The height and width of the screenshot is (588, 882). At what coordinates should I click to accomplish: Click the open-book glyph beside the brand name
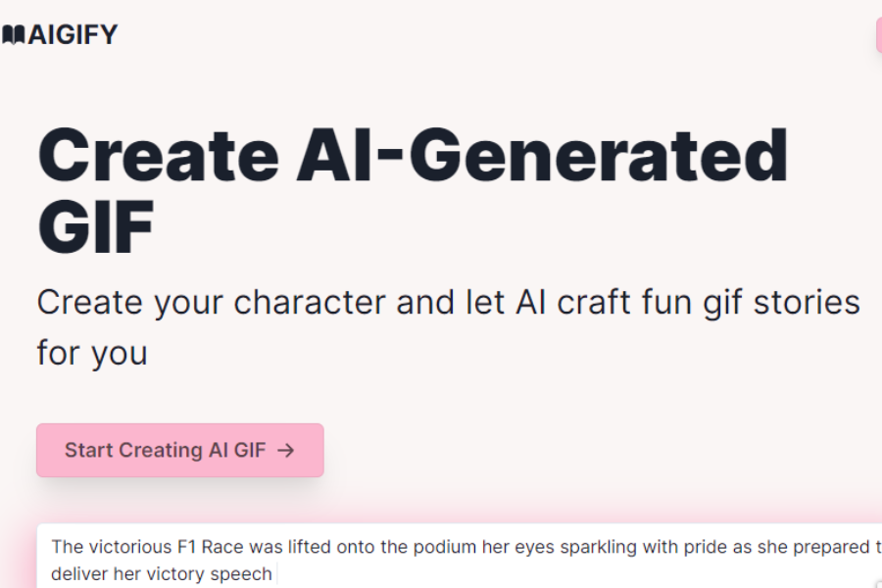tap(15, 34)
